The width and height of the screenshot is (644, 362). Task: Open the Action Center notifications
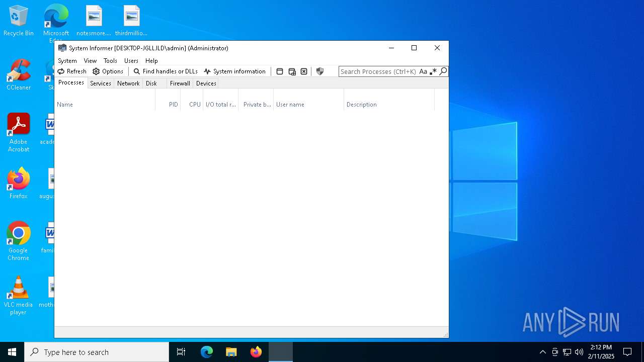[x=627, y=352]
